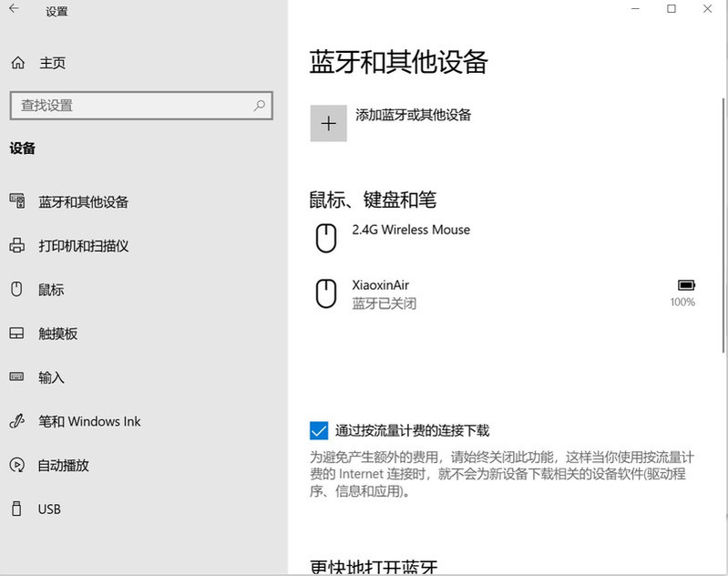Image resolution: width=728 pixels, height=576 pixels.
Task: Click the USB icon in the sidebar
Action: point(16,509)
